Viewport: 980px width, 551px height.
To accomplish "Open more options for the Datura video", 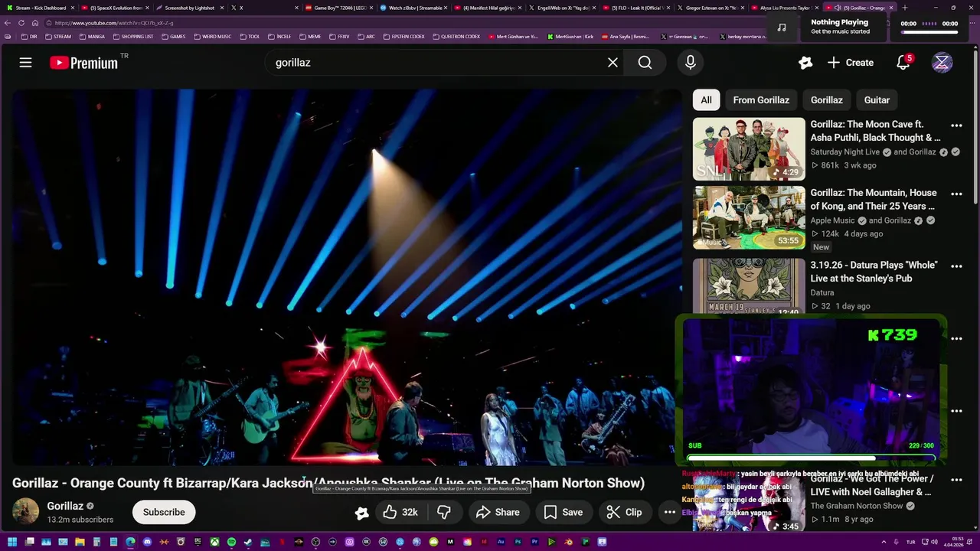I will pos(956,266).
